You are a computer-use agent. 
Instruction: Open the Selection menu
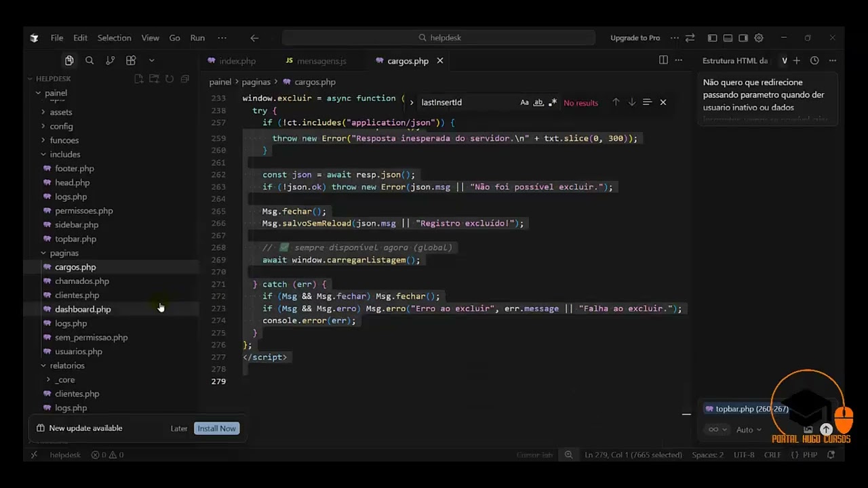point(114,38)
